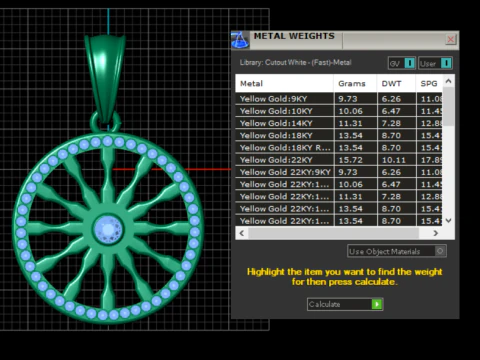The height and width of the screenshot is (360, 480).
Task: Close the Metal Weights panel
Action: click(x=451, y=39)
